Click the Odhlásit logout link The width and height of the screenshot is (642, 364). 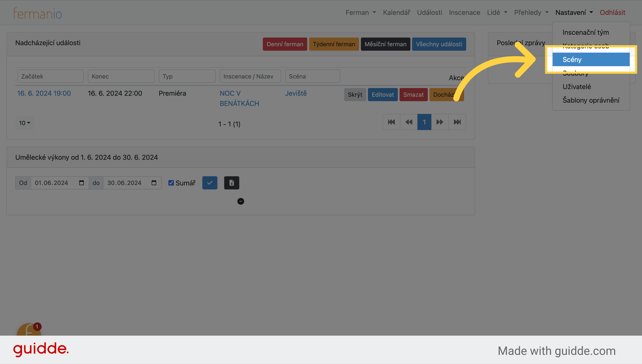(x=612, y=13)
